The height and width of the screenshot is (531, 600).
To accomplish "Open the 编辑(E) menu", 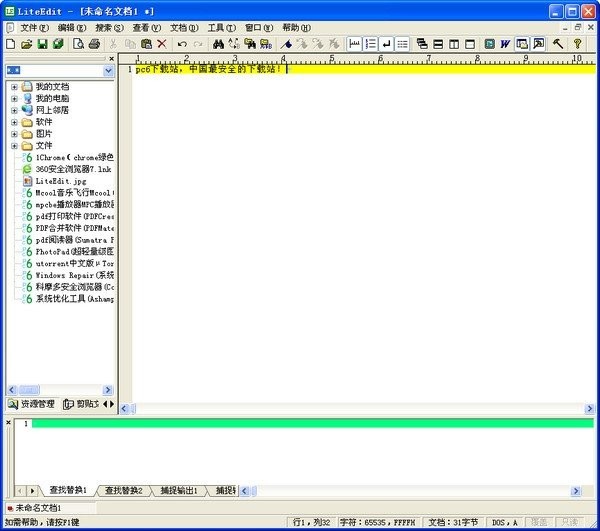I will click(x=72, y=28).
